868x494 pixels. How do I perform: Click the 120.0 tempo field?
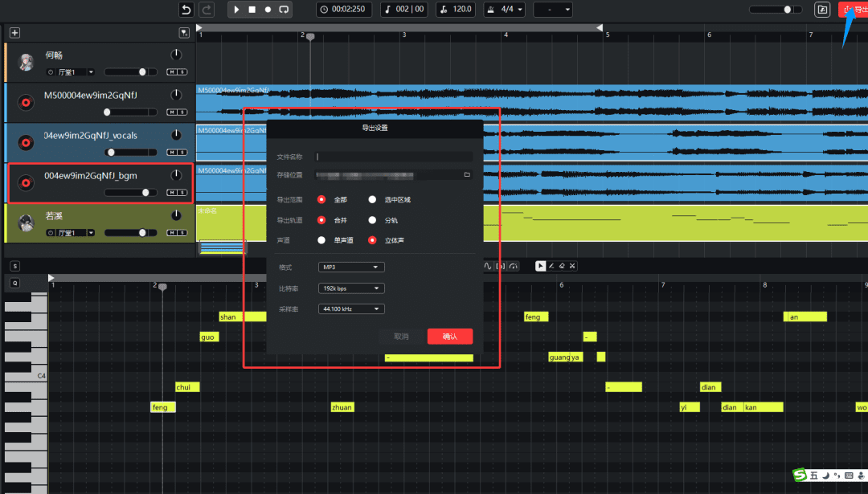point(456,10)
